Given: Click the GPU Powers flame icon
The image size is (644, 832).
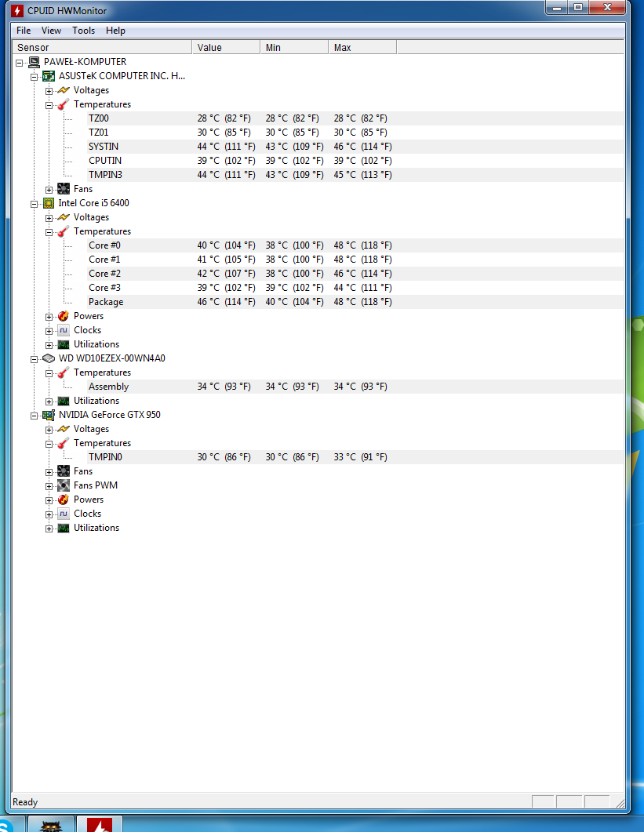Looking at the screenshot, I should 64,500.
